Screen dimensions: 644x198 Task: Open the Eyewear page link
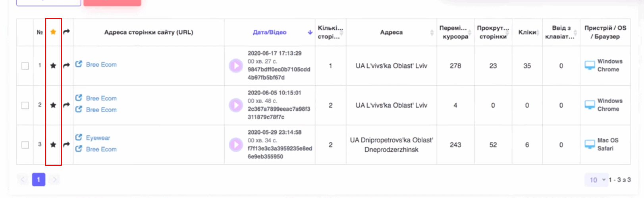(x=98, y=138)
